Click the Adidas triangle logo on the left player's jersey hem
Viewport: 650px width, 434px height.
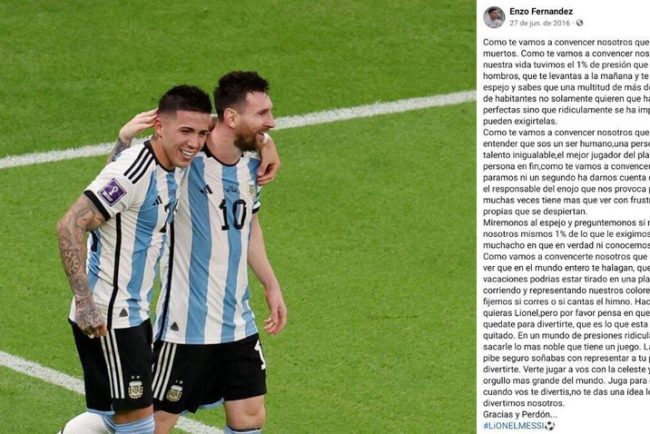tap(124, 313)
